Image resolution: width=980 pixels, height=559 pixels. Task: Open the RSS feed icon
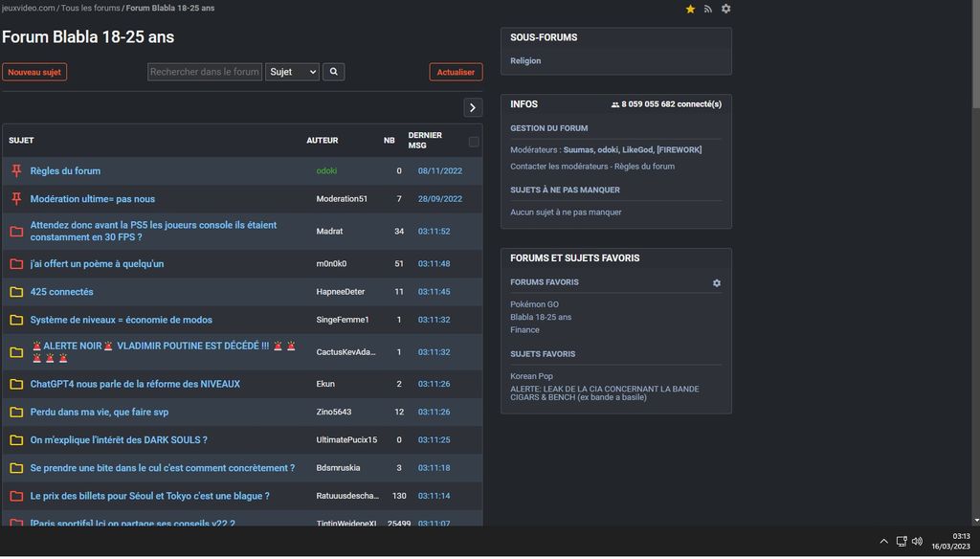point(708,9)
